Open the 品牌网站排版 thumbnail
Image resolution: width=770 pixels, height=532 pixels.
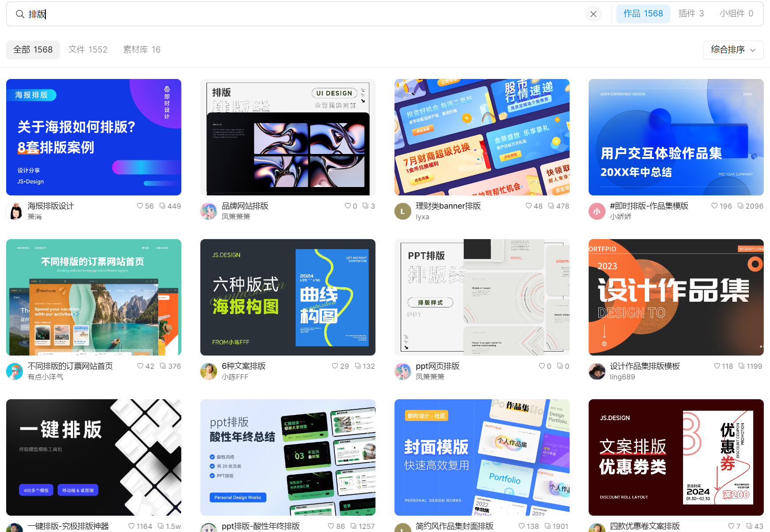288,137
